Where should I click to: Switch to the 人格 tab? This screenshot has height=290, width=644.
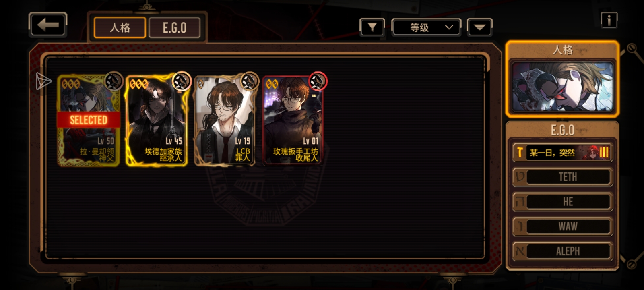pyautogui.click(x=120, y=27)
